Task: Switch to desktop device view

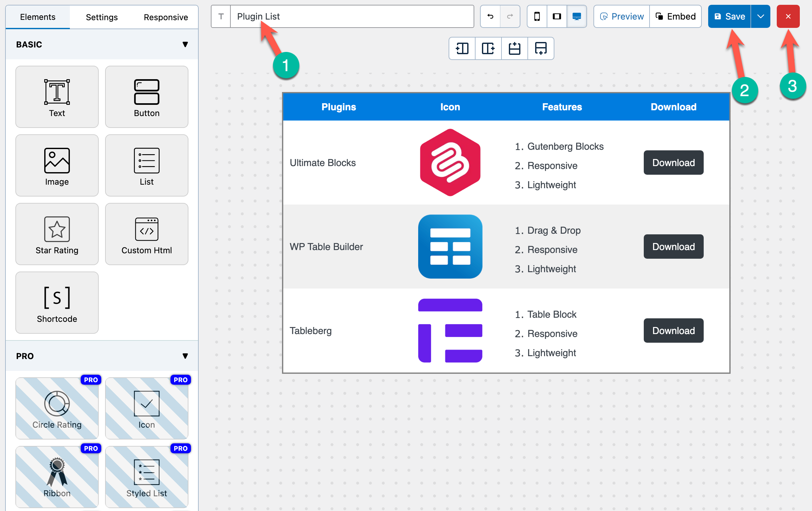Action: click(x=576, y=16)
